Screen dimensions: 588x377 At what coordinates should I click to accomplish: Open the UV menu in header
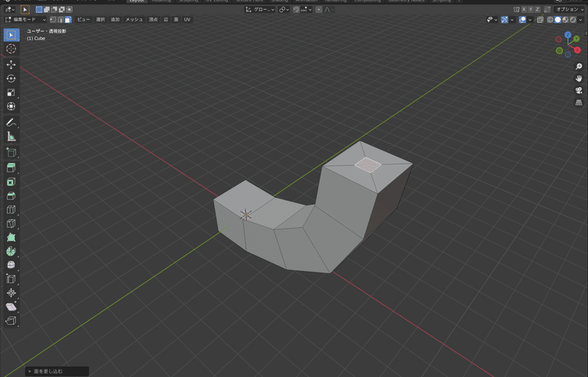click(187, 19)
